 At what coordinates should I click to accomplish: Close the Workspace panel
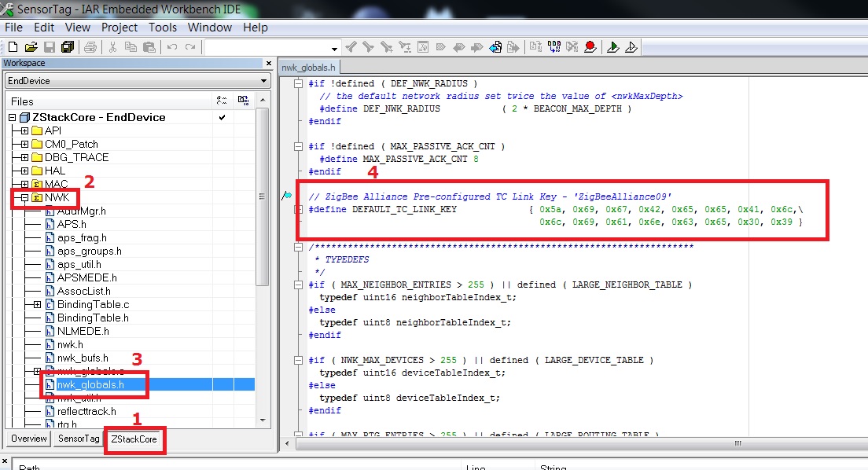click(268, 63)
